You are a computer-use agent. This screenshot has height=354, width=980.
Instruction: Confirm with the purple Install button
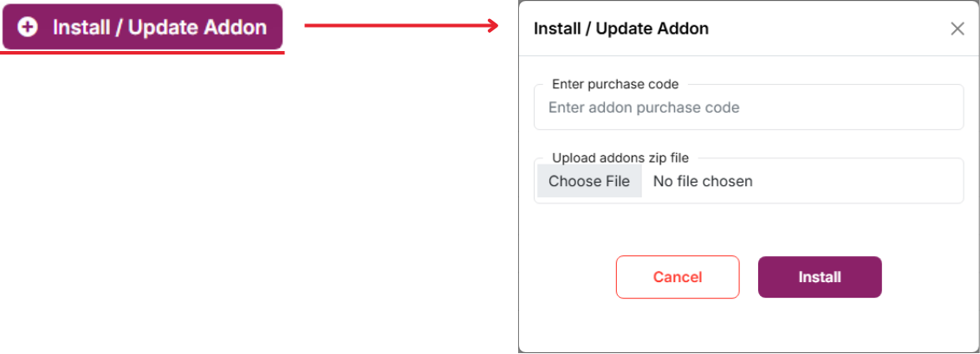820,277
